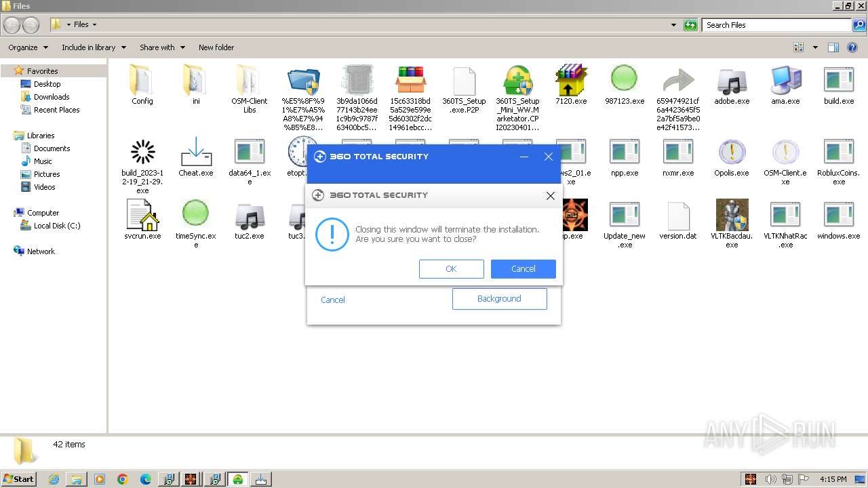Click the volume icon in system tray
Screen dimensions: 868x488
tap(770, 479)
